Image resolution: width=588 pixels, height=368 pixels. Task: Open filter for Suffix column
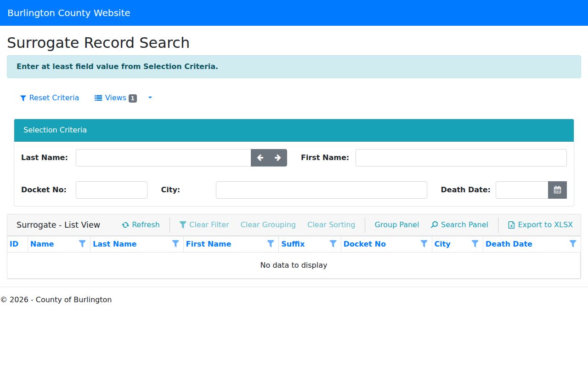tap(333, 244)
